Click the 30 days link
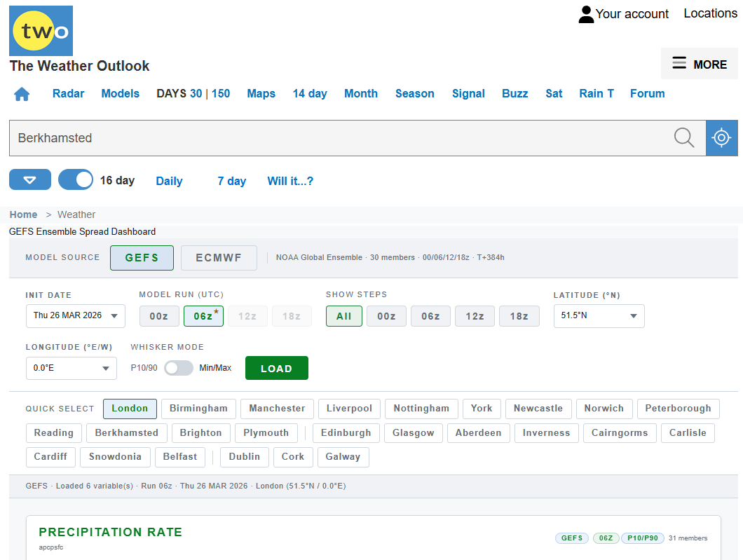 pyautogui.click(x=196, y=93)
